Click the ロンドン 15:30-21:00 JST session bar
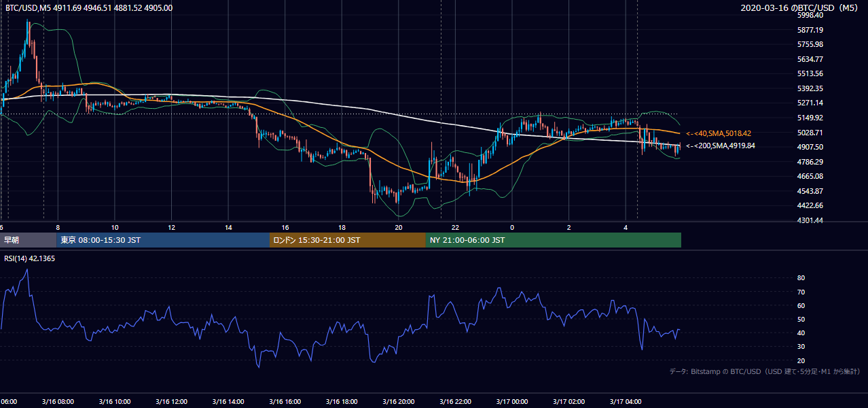The image size is (868, 408). (x=348, y=240)
